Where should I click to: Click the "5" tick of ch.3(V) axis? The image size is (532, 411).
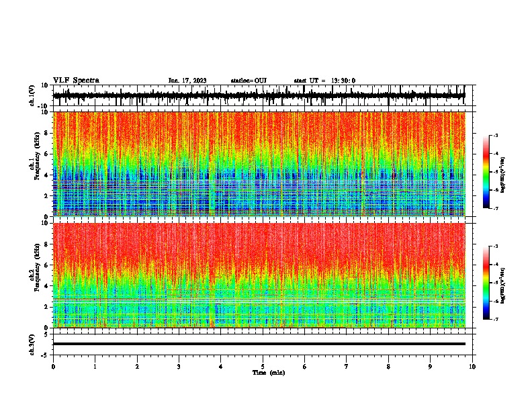47,334
